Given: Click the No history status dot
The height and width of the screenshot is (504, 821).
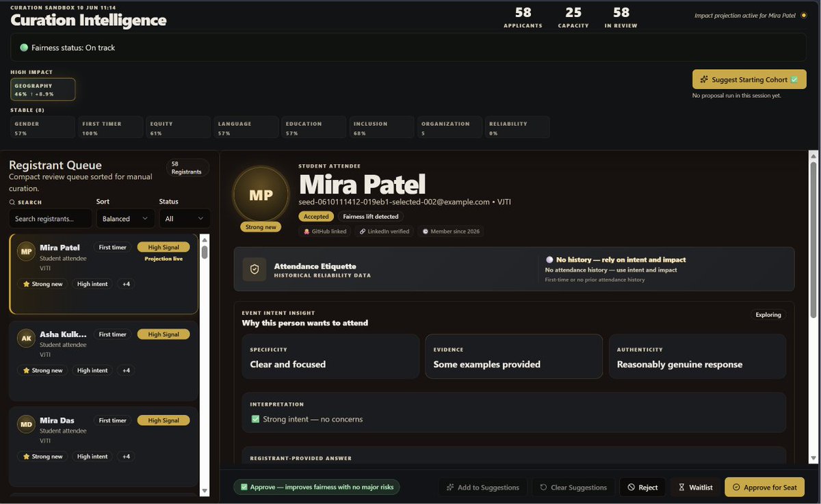Looking at the screenshot, I should click(x=549, y=260).
